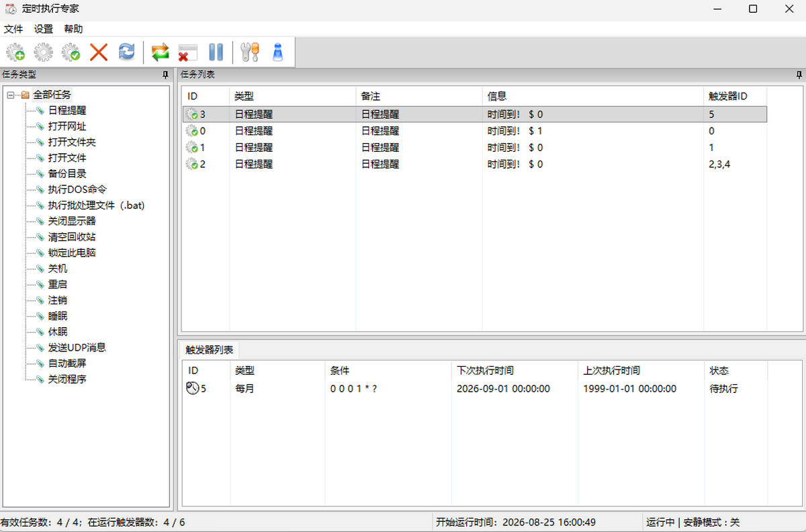806x532 pixels.
Task: Click the blue pawn figure toolbar icon
Action: click(x=277, y=52)
